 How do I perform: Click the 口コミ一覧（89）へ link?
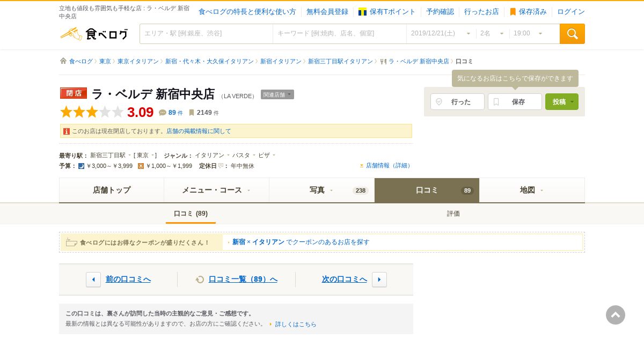pyautogui.click(x=243, y=279)
